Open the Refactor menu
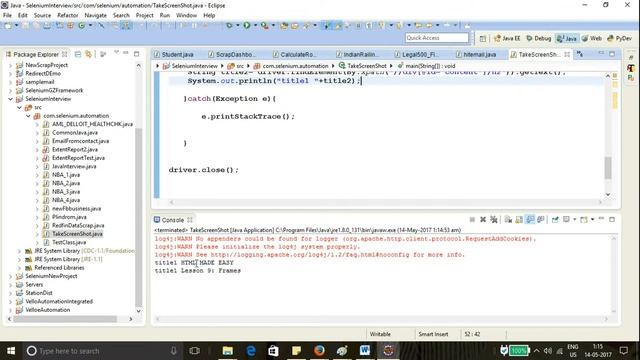 coord(67,15)
